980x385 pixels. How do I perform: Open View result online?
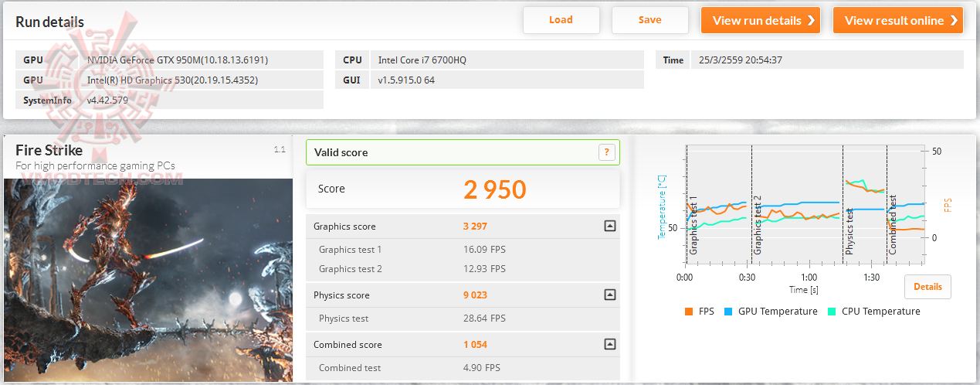click(898, 20)
